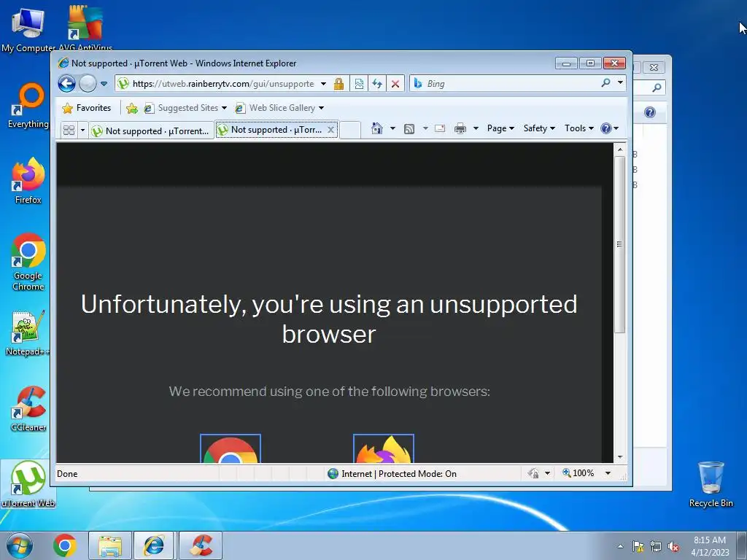Expand the print options dropdown arrow
Viewport: 747px width, 560px height.
[476, 128]
